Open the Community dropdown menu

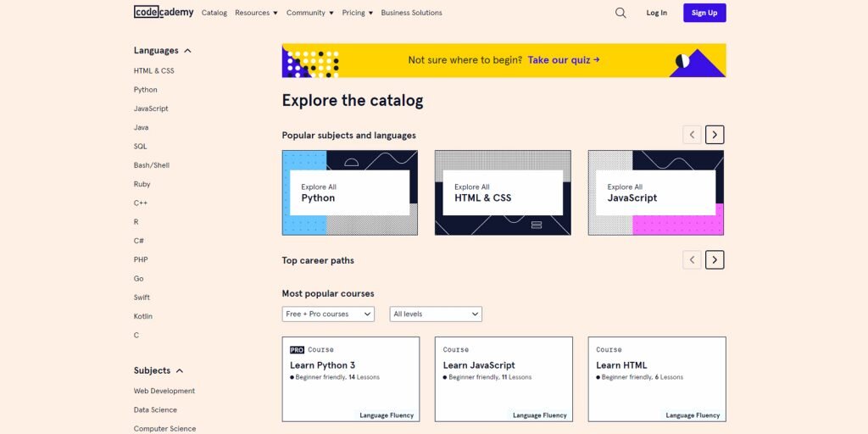[310, 13]
